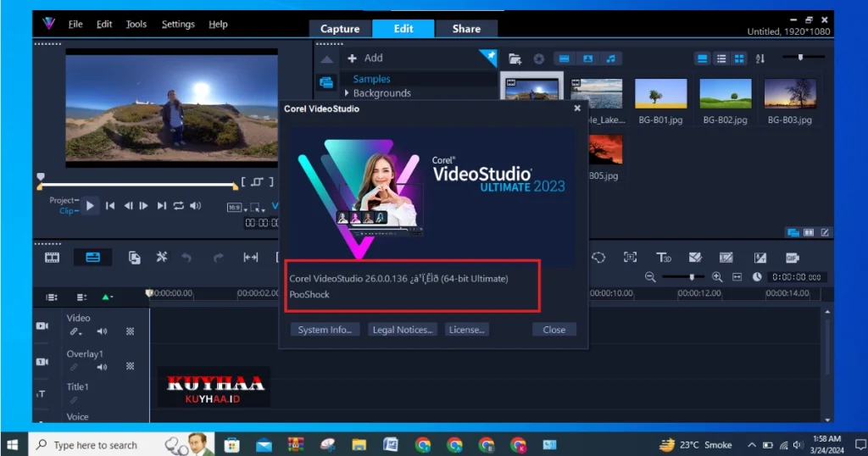
Task: Open the motion tracking lasso tool
Action: [x=598, y=258]
